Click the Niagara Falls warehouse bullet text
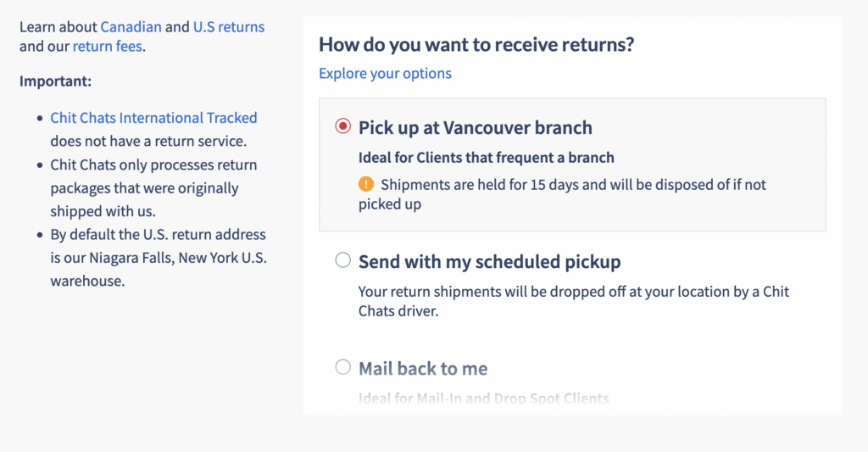This screenshot has width=868, height=452. (x=159, y=258)
